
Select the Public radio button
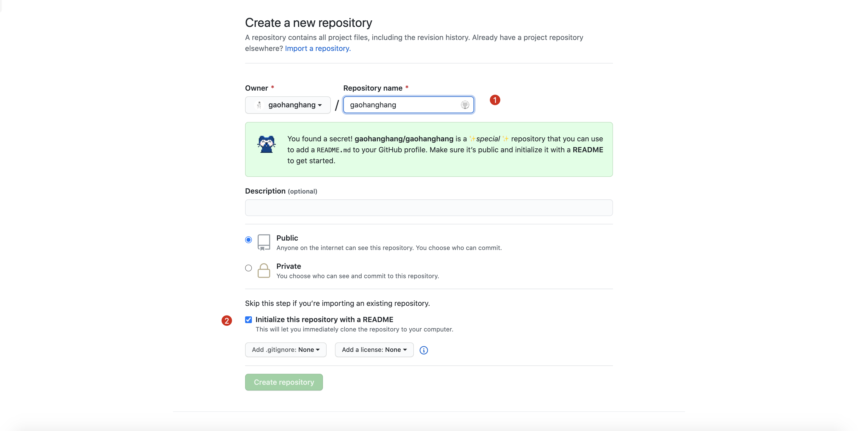coord(248,240)
